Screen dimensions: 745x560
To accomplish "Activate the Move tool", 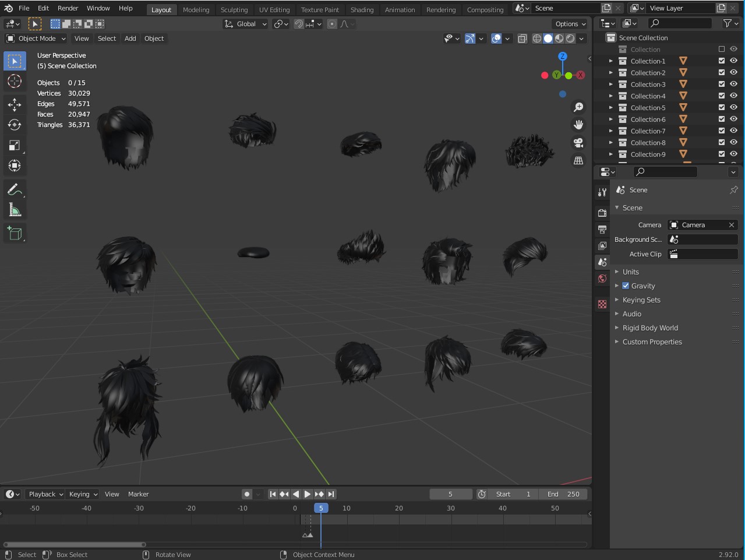I will [x=15, y=105].
